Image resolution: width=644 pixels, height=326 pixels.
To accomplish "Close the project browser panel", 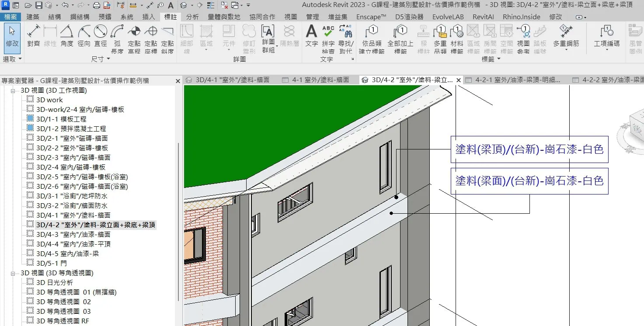I will click(178, 81).
